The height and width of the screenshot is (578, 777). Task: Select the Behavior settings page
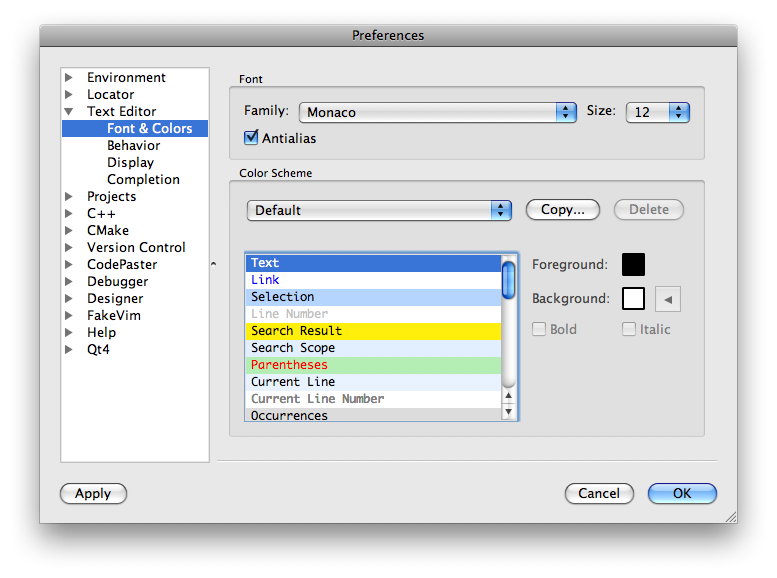point(133,146)
